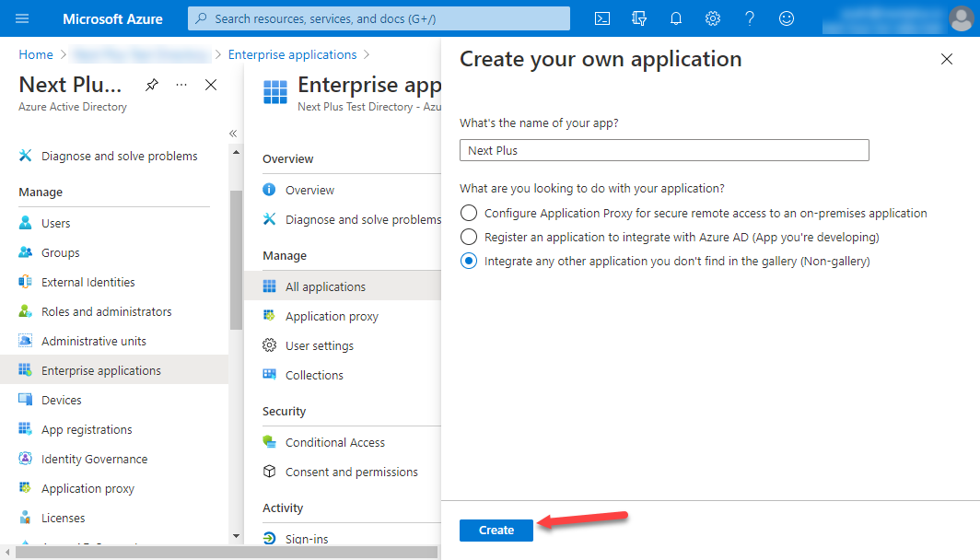Select Register an application to integrate radio

[469, 237]
